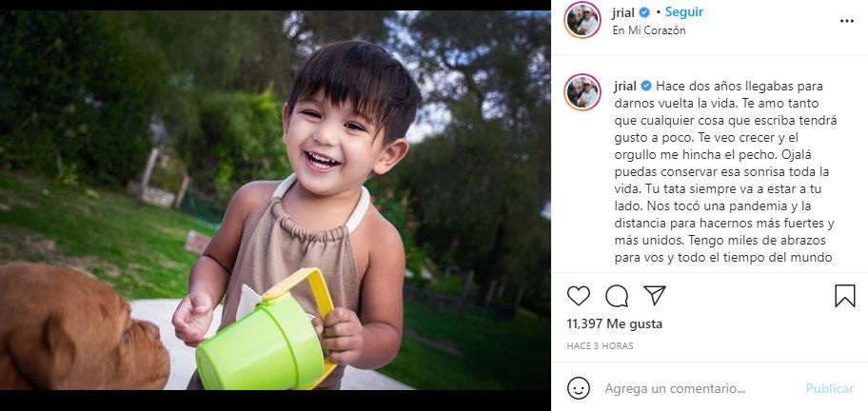The width and height of the screenshot is (868, 411).
Task: Open more options three-dot menu
Action: tap(847, 21)
